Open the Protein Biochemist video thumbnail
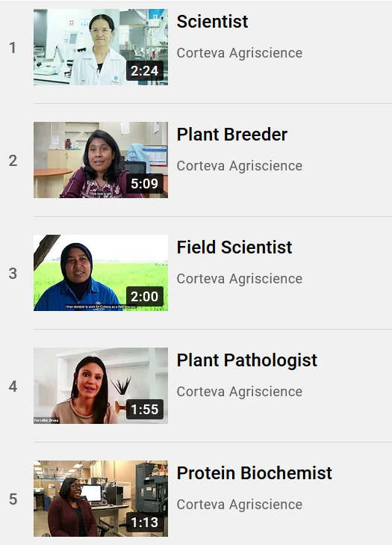This screenshot has width=392, height=545. pos(101,499)
